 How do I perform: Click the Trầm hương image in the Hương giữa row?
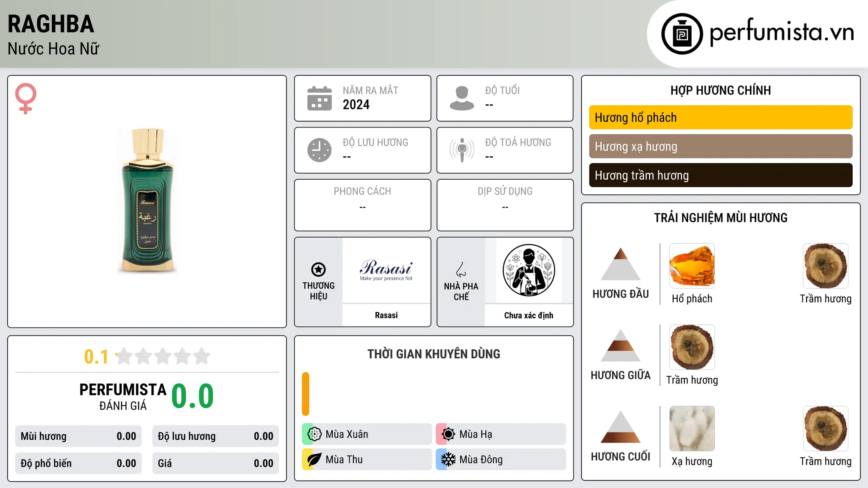tap(692, 347)
